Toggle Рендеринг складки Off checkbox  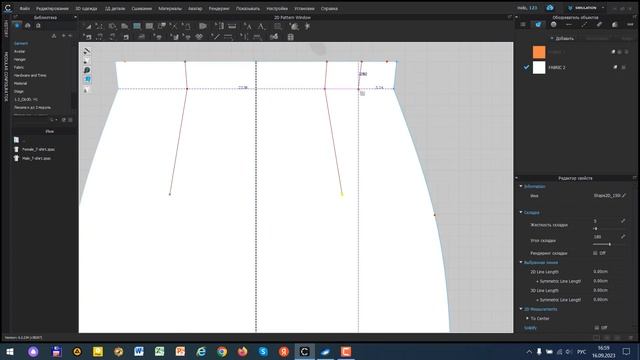595,253
